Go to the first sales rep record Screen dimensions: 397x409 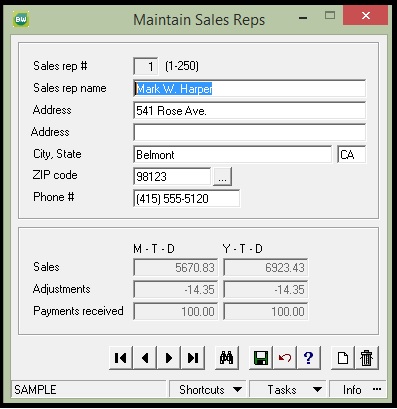click(121, 358)
